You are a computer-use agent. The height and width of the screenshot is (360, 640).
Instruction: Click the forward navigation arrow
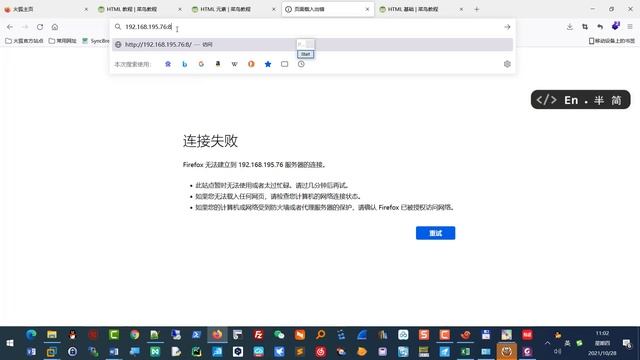coord(25,27)
